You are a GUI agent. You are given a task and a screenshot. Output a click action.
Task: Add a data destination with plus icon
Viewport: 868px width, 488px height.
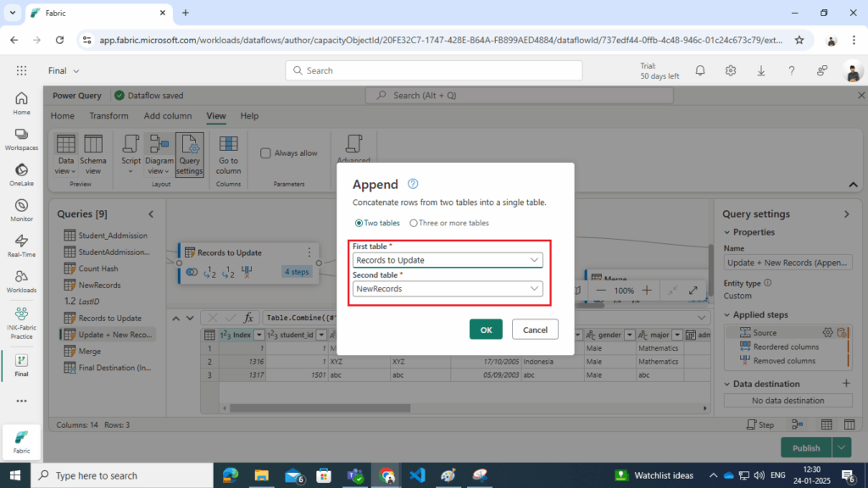click(846, 383)
